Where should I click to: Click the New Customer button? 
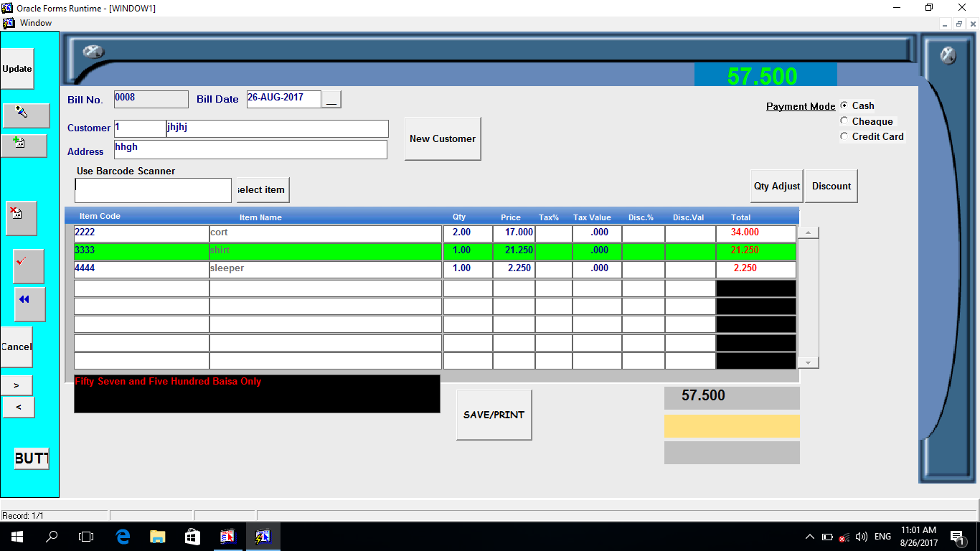(442, 138)
